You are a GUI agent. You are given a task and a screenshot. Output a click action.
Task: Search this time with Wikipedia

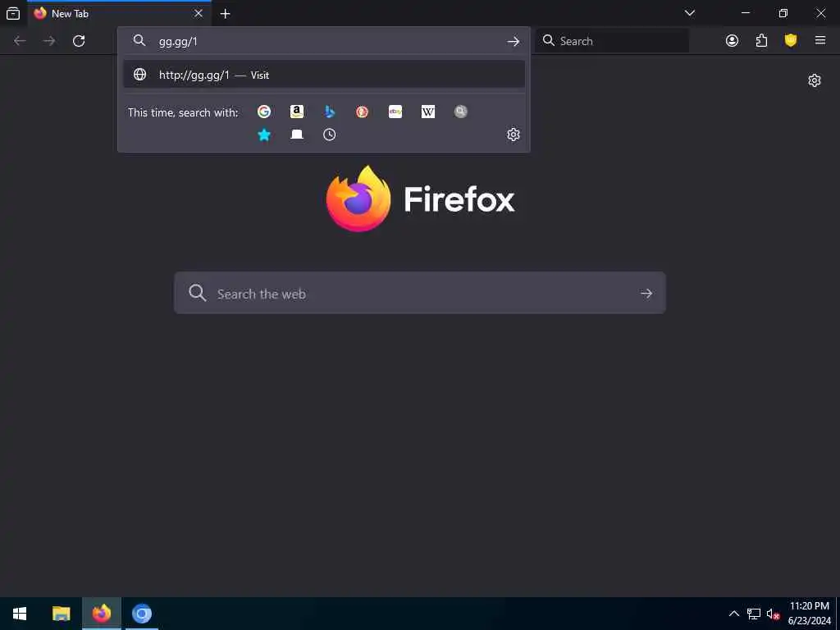428,112
